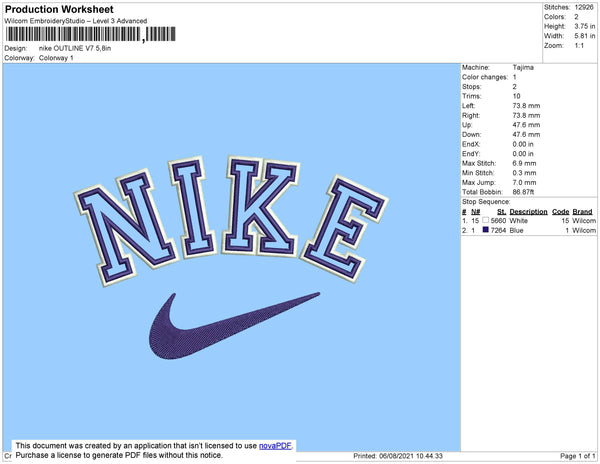Click the Zoom value '1:1'

point(579,46)
